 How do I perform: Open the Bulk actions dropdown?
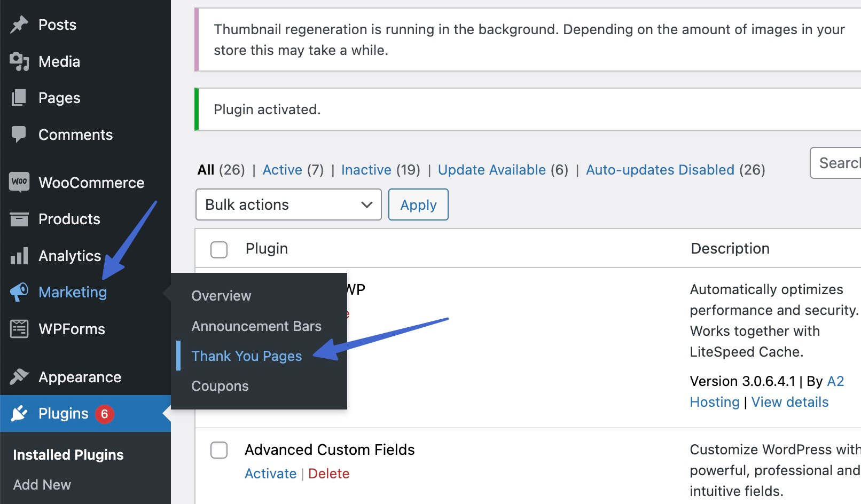click(x=288, y=204)
